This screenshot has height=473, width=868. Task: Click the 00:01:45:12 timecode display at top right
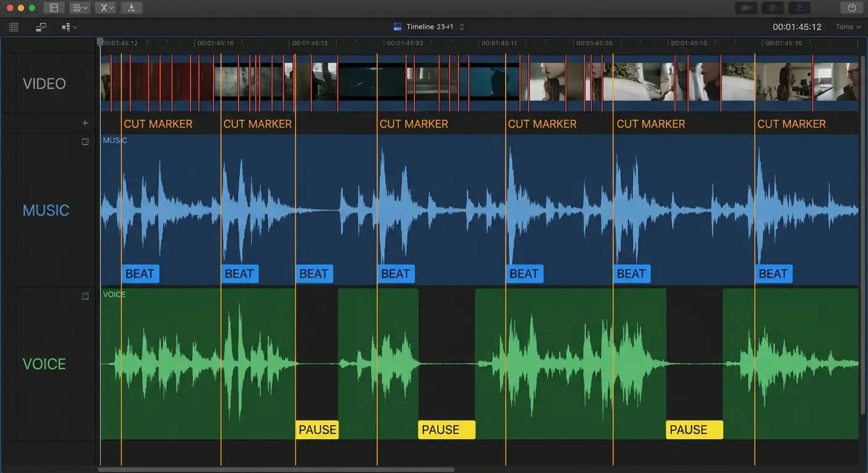797,27
